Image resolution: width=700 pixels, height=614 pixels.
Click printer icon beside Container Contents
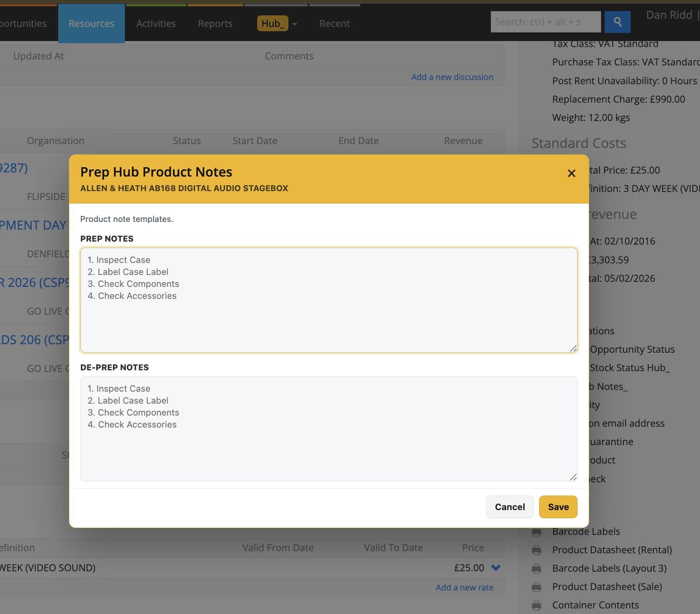click(537, 605)
